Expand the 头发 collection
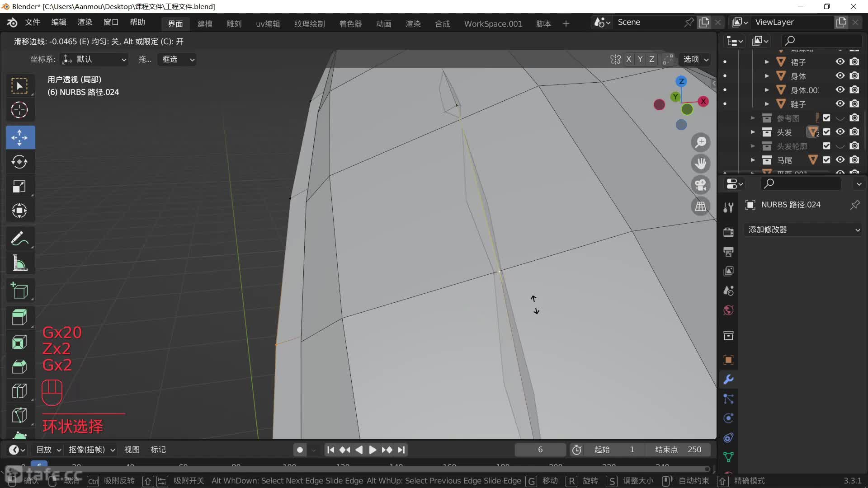Image resolution: width=868 pixels, height=488 pixels. point(753,132)
